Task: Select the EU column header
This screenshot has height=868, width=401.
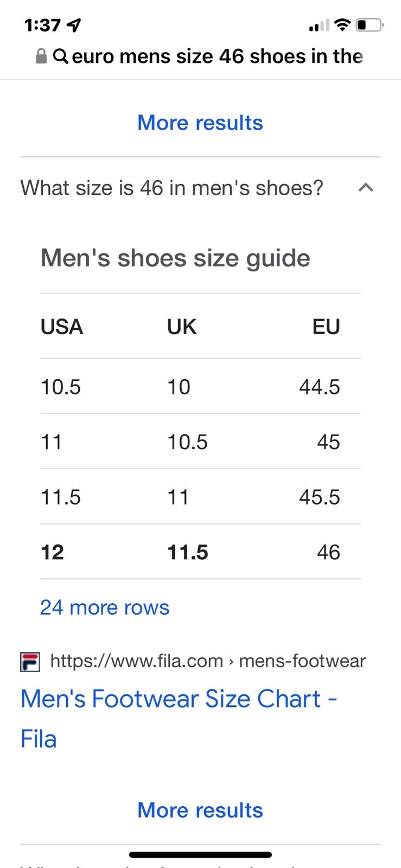Action: point(326,327)
